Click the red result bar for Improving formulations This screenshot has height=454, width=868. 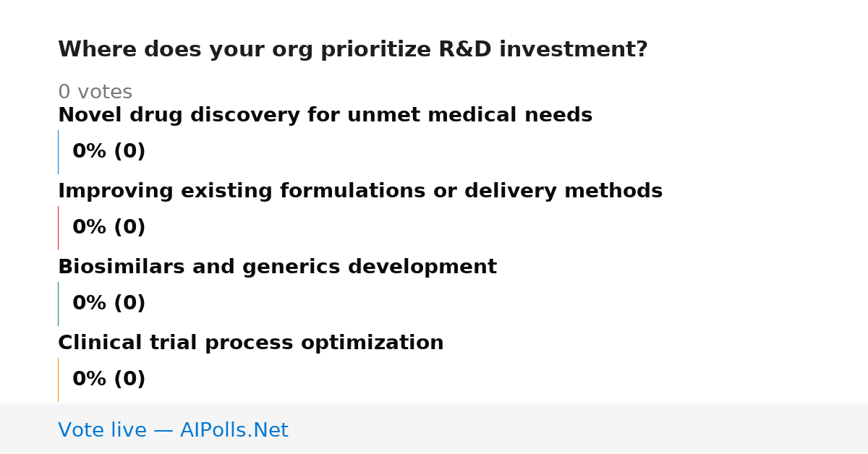[58, 228]
